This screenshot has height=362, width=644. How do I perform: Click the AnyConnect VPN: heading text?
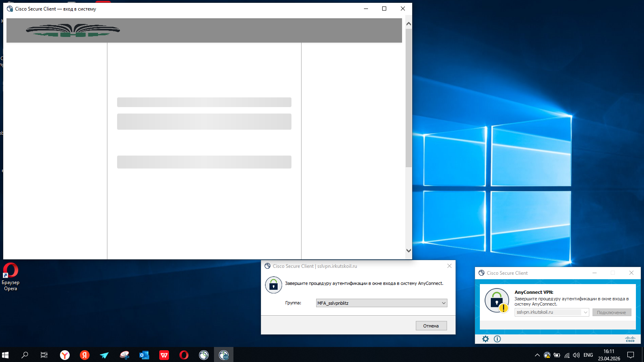tap(534, 292)
